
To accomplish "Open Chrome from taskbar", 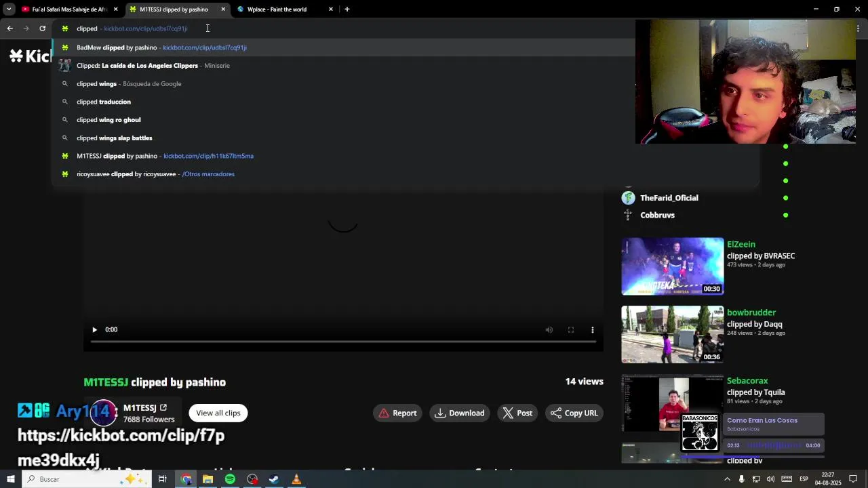I will point(186,479).
